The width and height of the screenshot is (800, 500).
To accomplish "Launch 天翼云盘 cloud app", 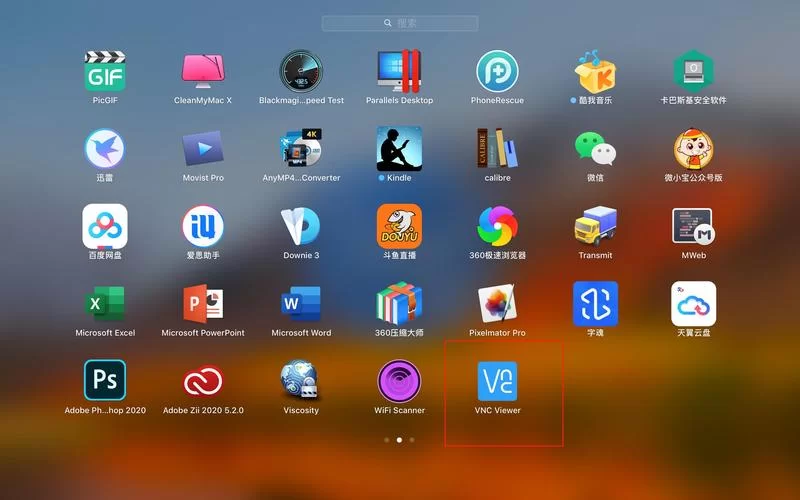I will click(x=693, y=304).
